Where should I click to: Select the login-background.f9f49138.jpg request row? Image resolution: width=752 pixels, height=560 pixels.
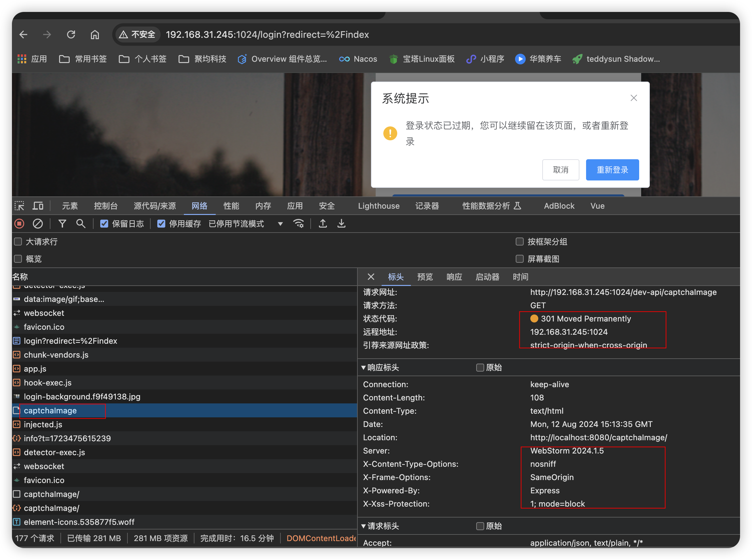click(185, 396)
